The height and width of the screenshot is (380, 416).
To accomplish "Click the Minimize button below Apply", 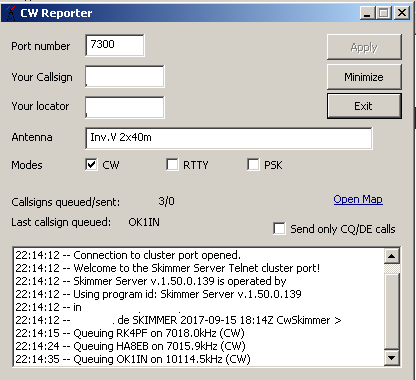I will 364,77.
